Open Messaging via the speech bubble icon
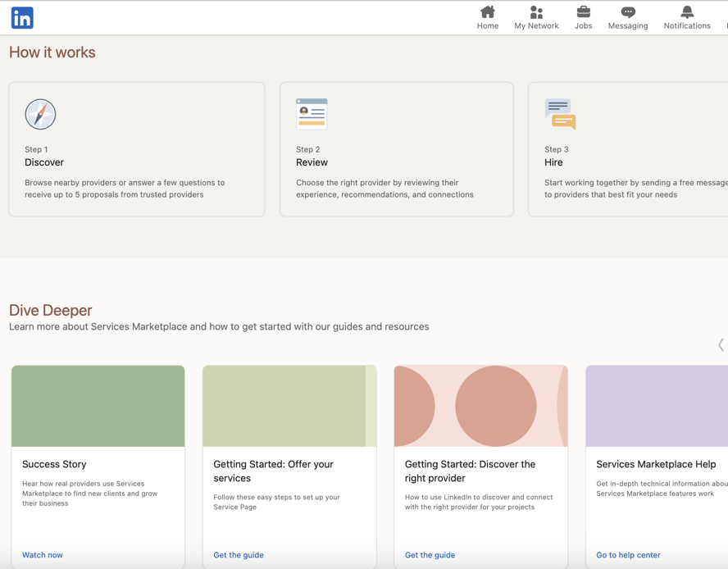Viewport: 728px width, 569px height. (627, 11)
